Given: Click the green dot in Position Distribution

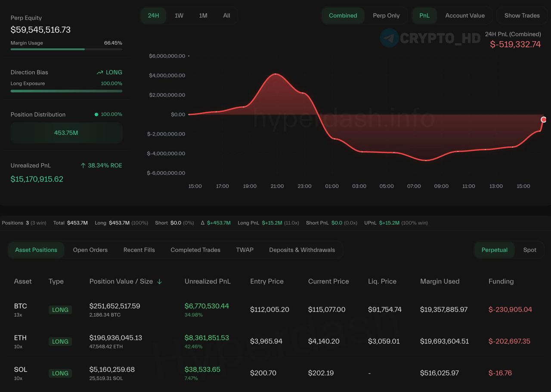Looking at the screenshot, I should tap(96, 114).
